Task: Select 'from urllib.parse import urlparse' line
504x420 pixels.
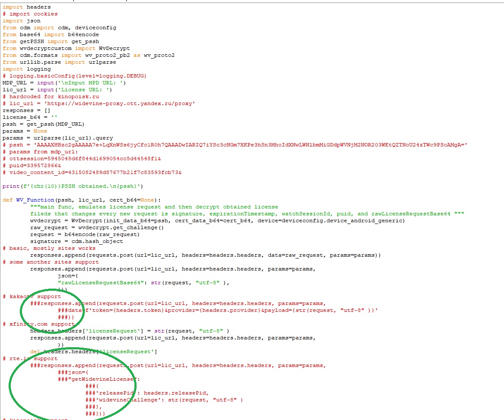Action: (x=59, y=62)
